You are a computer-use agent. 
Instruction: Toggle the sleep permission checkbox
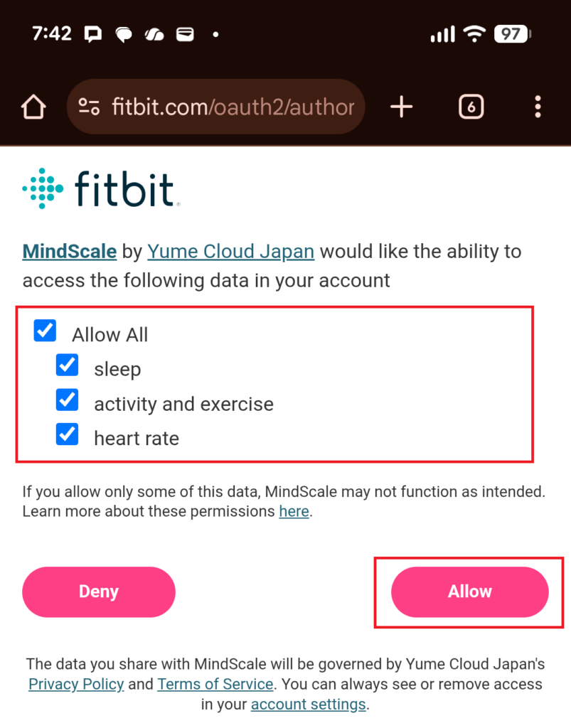click(x=68, y=365)
